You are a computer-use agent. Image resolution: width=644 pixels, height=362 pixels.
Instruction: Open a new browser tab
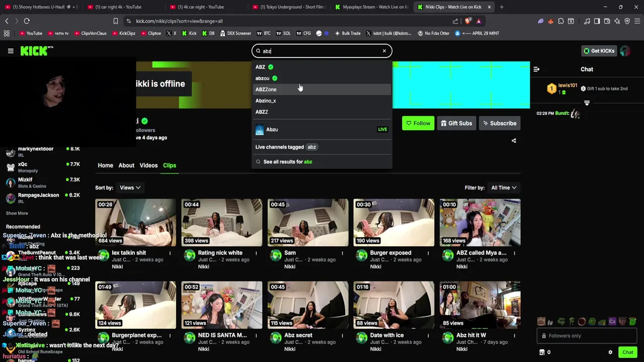pyautogui.click(x=502, y=7)
